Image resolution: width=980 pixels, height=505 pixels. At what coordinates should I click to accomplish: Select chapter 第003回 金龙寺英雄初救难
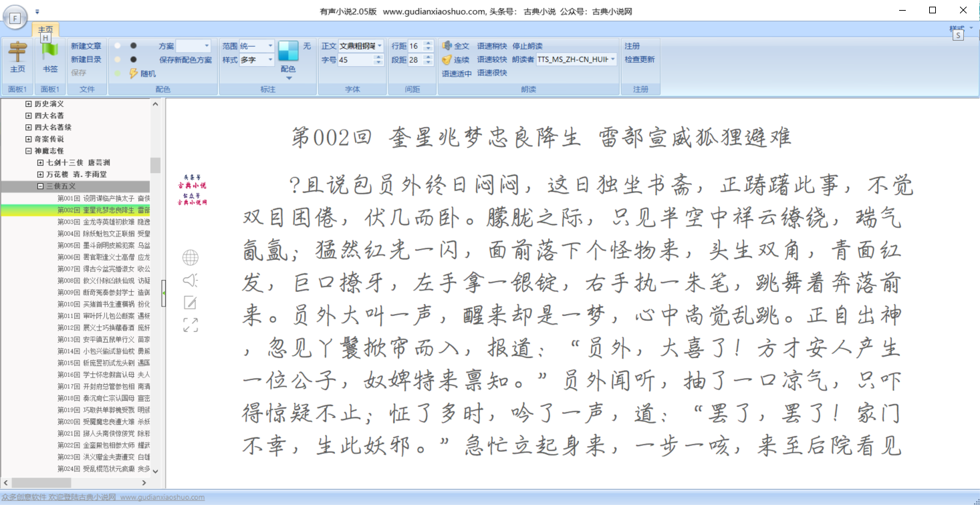[104, 222]
